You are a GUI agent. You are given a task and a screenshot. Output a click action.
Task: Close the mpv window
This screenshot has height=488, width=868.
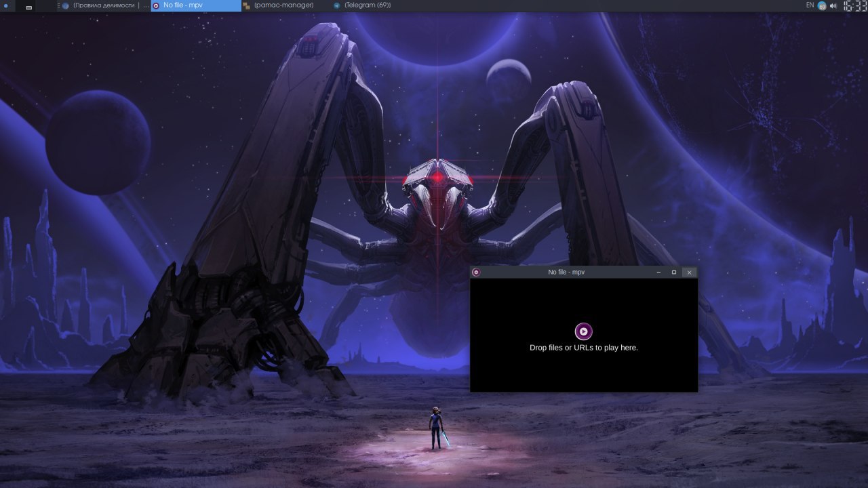[x=689, y=272]
